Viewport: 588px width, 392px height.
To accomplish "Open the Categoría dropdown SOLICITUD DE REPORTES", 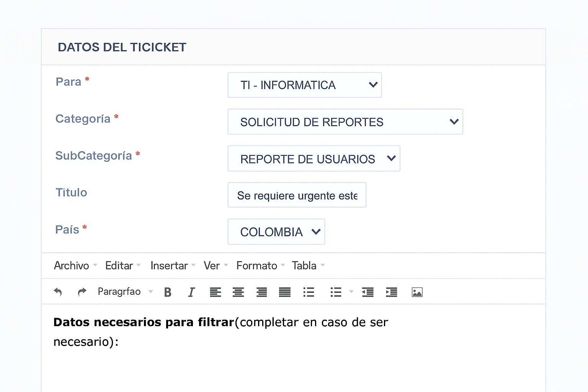I will click(345, 122).
